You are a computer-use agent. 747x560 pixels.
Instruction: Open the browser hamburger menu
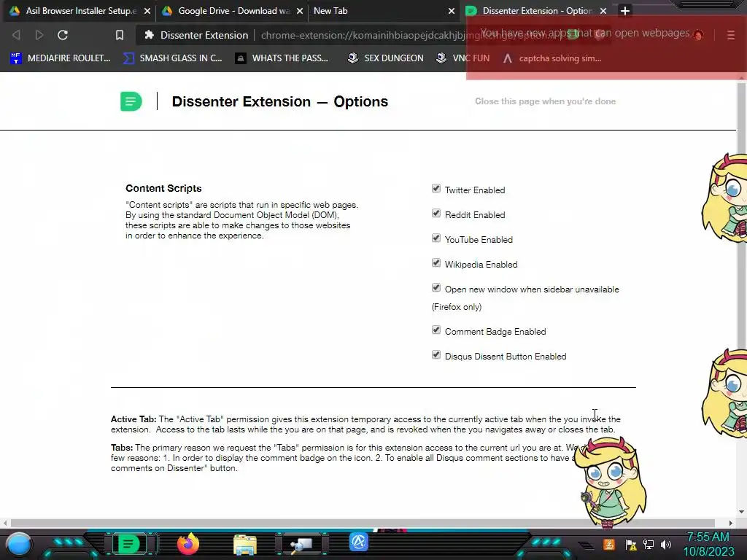tap(731, 35)
